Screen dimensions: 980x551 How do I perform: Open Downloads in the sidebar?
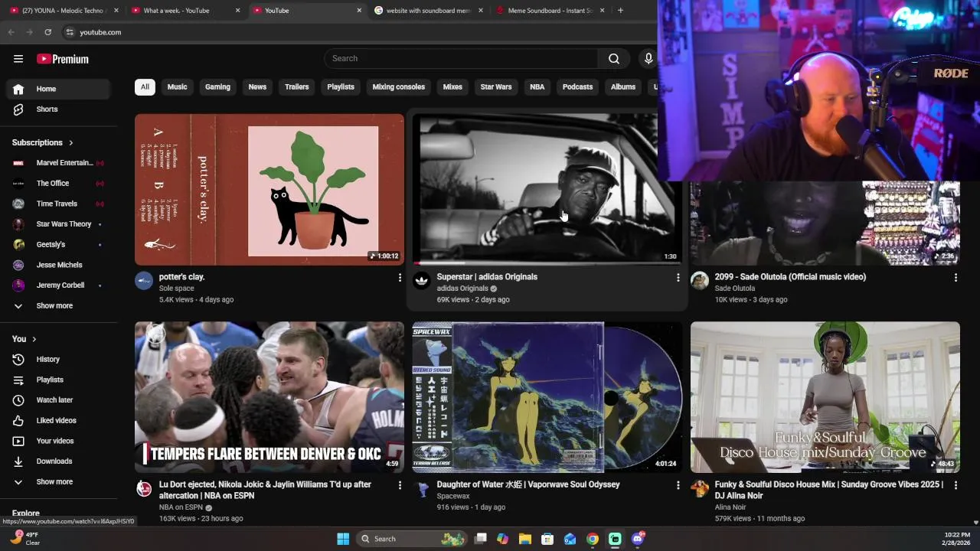tap(60, 461)
